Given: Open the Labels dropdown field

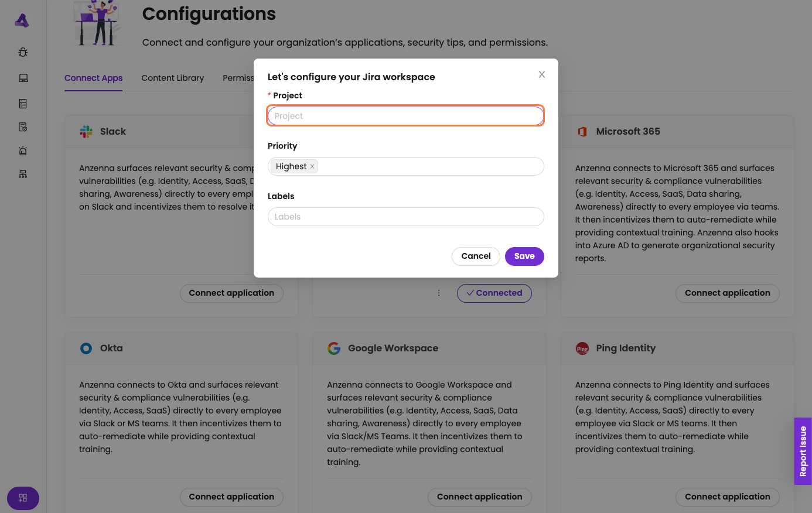Looking at the screenshot, I should pyautogui.click(x=405, y=217).
